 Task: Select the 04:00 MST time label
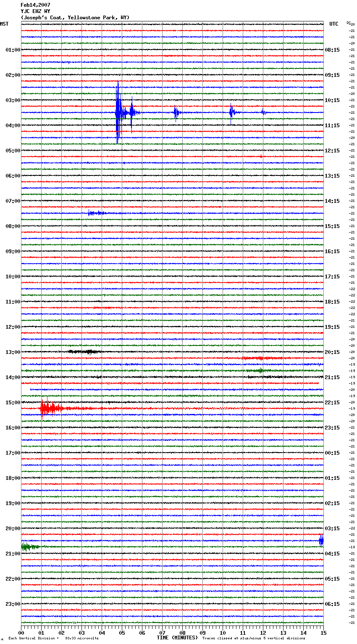[x=13, y=126]
